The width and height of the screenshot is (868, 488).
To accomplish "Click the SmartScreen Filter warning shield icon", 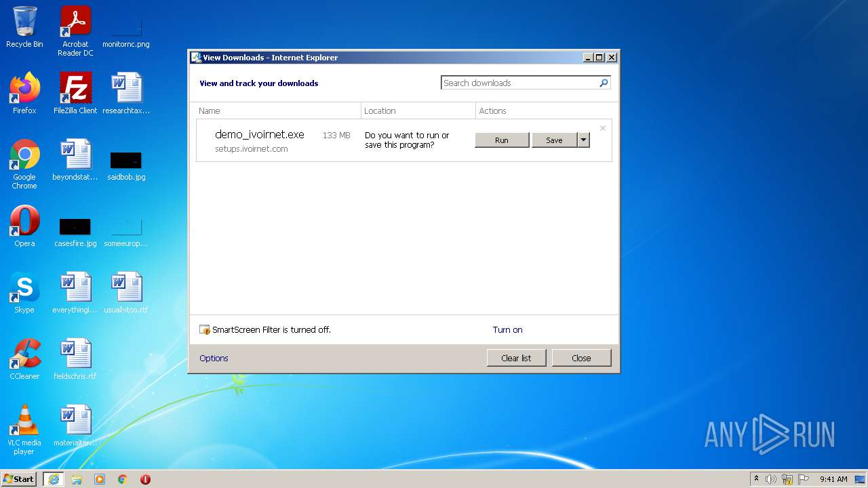I will point(205,330).
